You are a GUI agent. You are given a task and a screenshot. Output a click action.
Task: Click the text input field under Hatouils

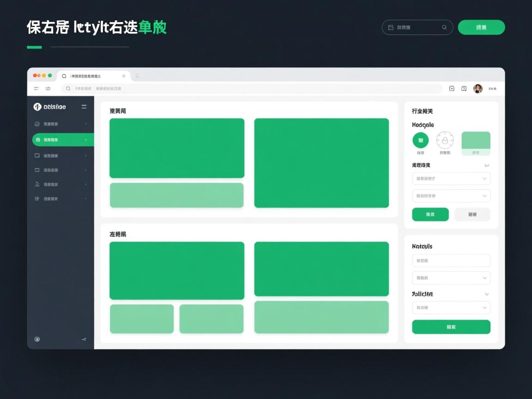(451, 260)
